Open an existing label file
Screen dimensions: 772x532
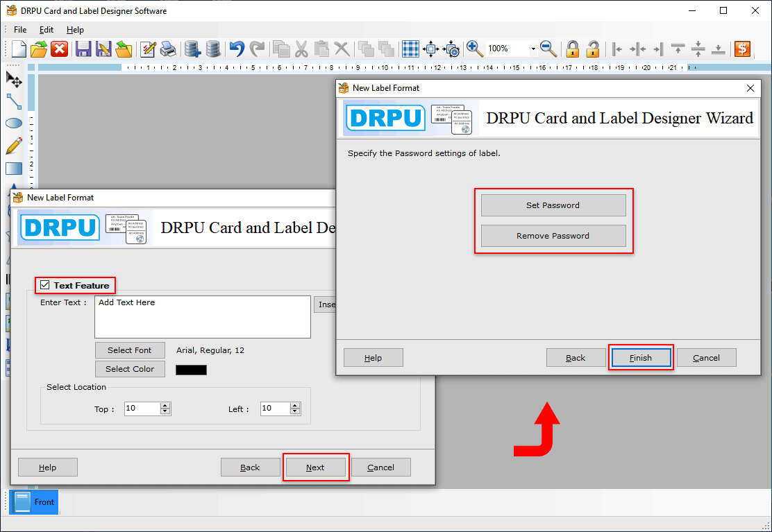pos(39,49)
